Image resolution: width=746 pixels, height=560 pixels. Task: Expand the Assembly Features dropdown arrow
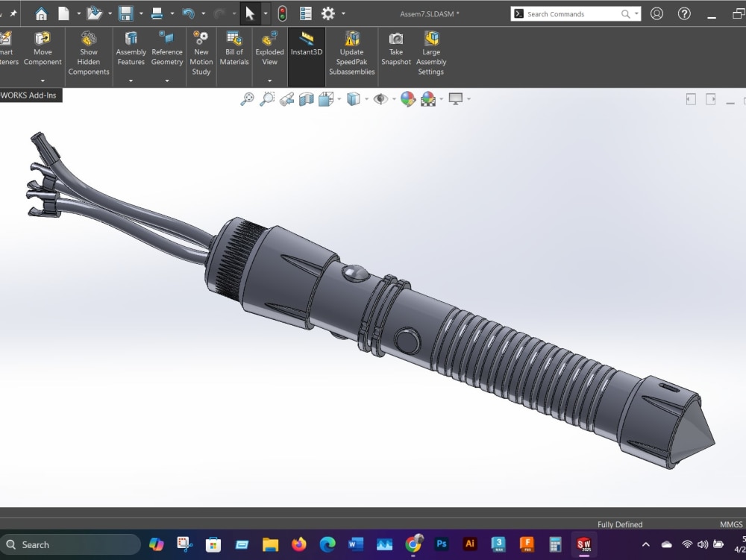point(131,81)
